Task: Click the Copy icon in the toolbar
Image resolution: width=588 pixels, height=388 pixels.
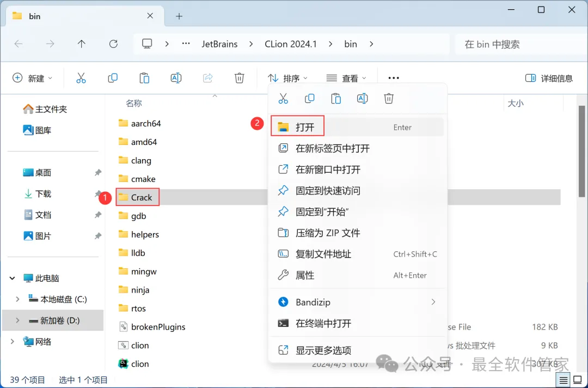Action: [x=113, y=78]
